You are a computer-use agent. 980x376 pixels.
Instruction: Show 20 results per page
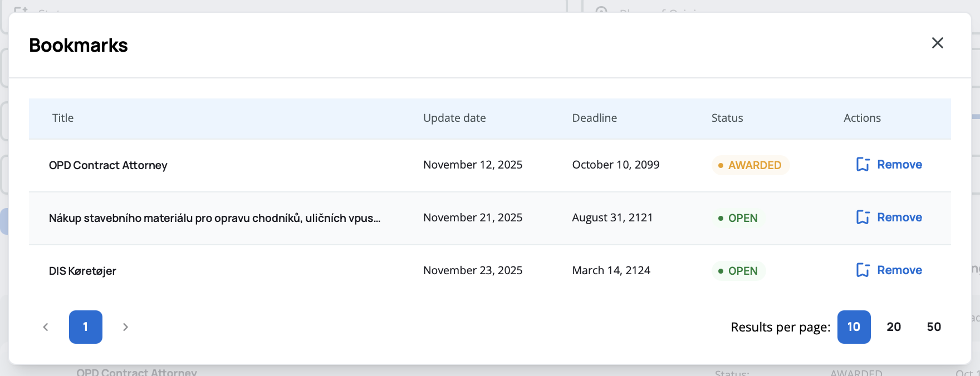(x=894, y=327)
